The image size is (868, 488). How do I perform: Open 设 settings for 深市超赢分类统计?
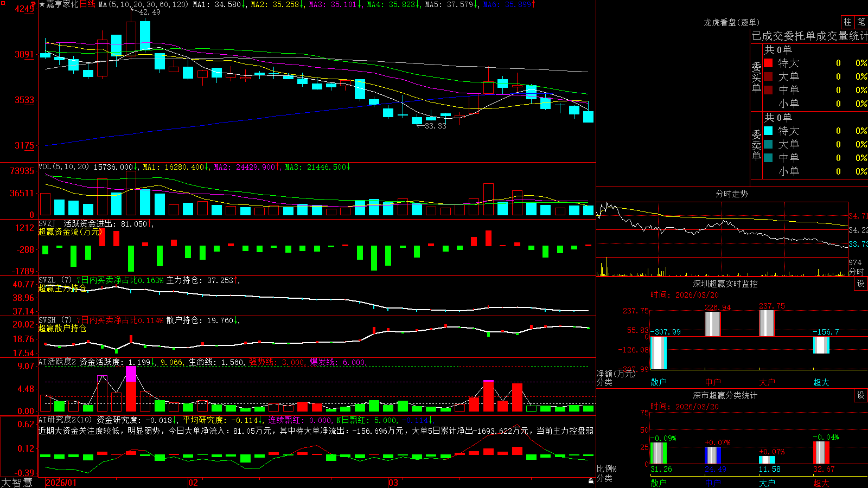point(861,396)
